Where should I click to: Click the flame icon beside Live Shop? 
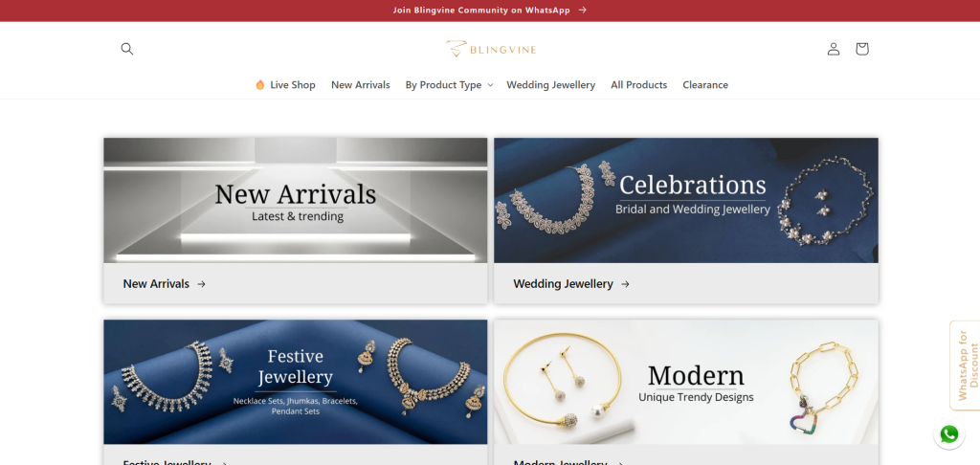click(x=260, y=84)
